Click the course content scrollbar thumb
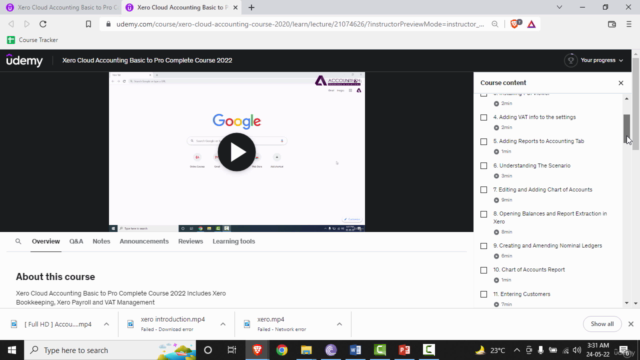The height and width of the screenshot is (360, 640). point(627,129)
